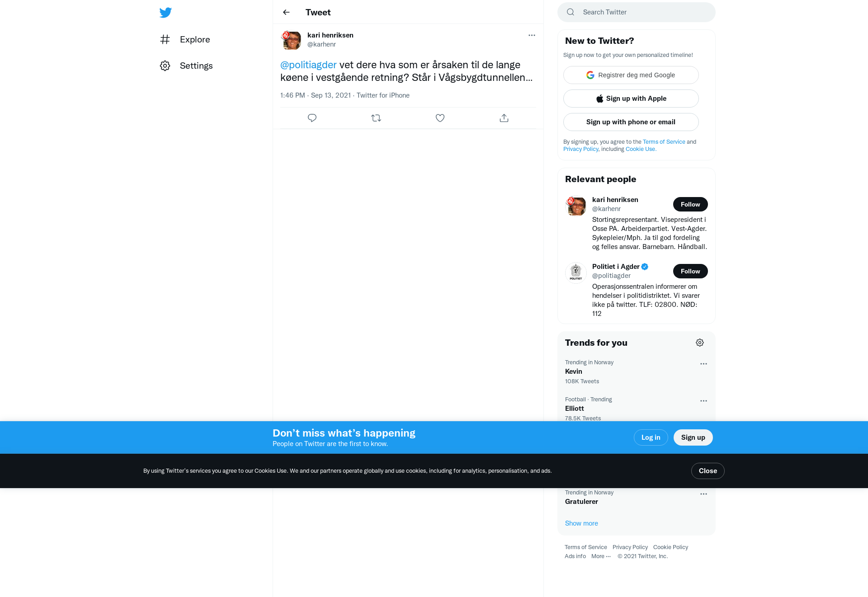Open the @politiagder mention link
Viewport: 868px width, 597px height.
pyautogui.click(x=308, y=65)
